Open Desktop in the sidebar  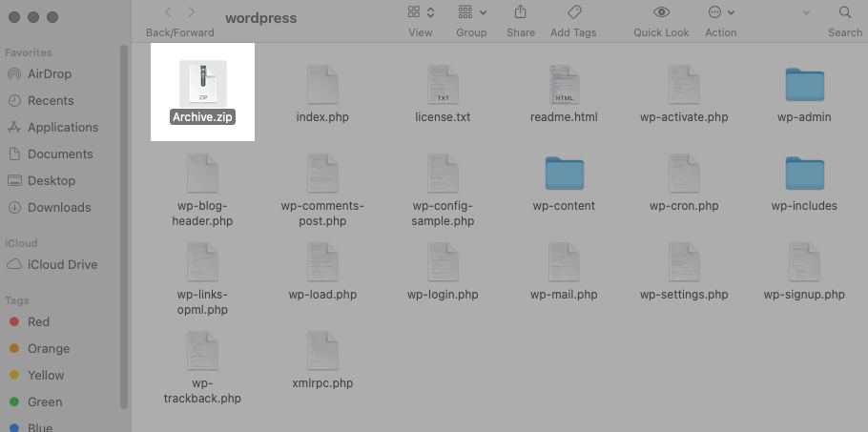(x=41, y=180)
